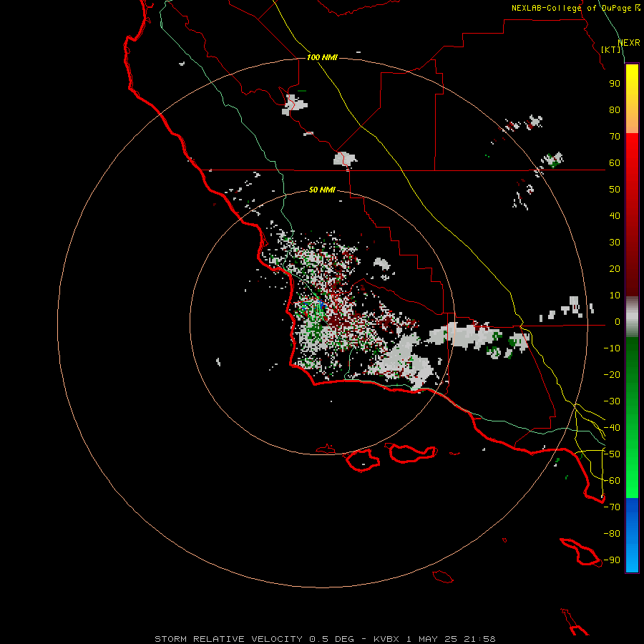Click the 100 NMI range ring label
The image size is (644, 644).
point(322,57)
